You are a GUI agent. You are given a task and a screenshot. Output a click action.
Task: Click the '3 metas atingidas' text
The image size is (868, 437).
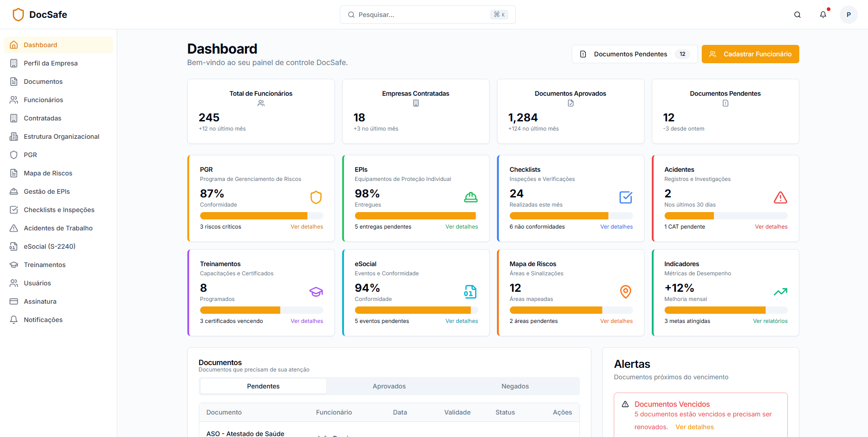(688, 321)
